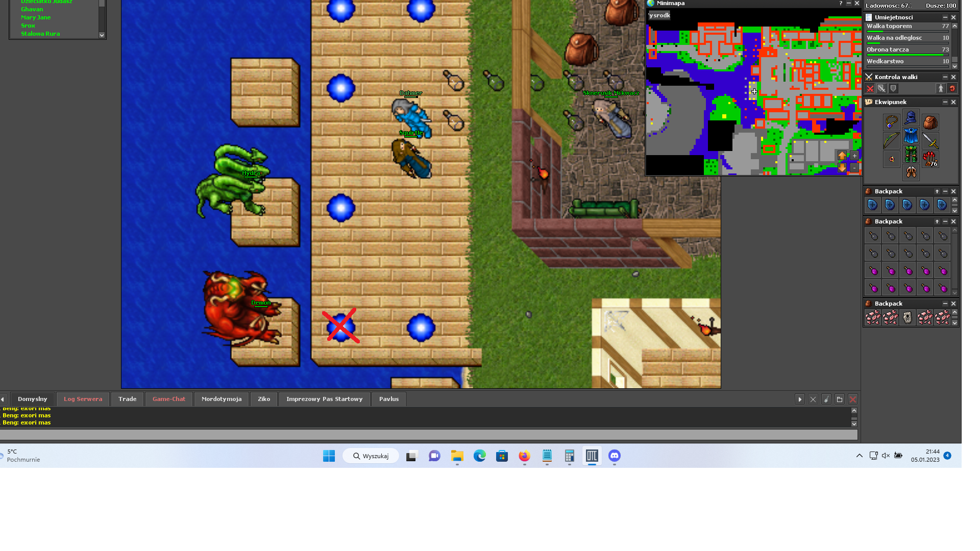Enable defensive shield fight mode
This screenshot has width=980, height=551.
point(893,89)
